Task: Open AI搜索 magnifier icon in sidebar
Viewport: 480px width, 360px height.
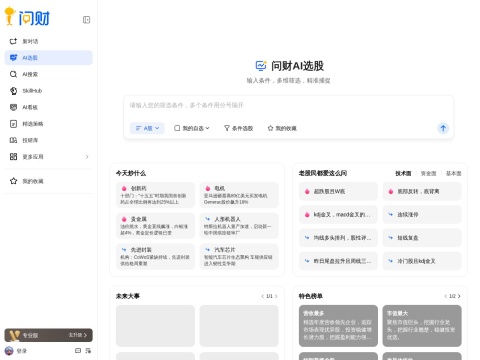Action: click(x=13, y=74)
